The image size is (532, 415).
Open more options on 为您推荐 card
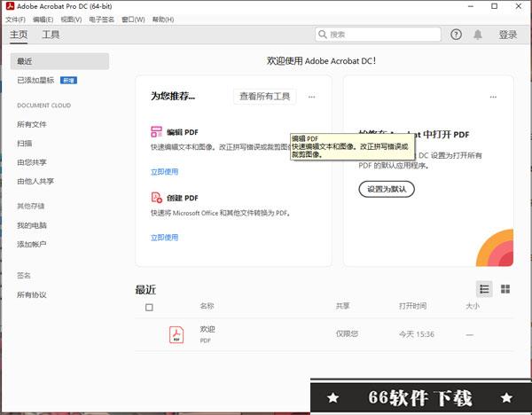point(311,97)
